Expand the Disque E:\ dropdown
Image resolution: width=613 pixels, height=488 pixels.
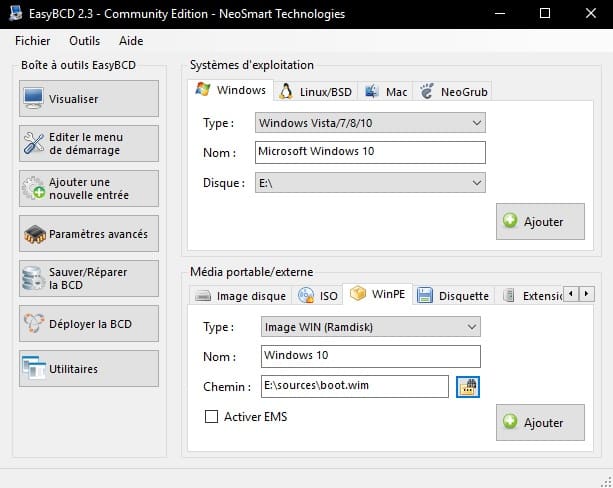[370, 183]
